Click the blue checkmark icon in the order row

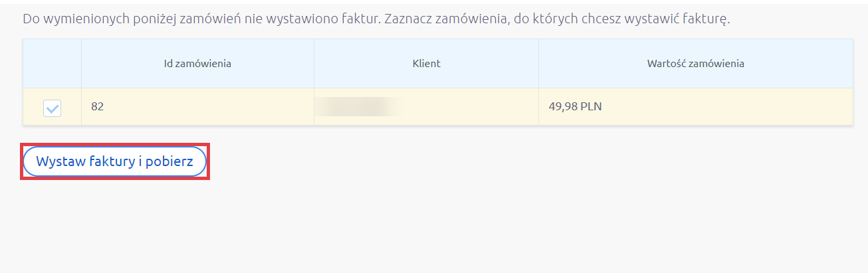[52, 108]
